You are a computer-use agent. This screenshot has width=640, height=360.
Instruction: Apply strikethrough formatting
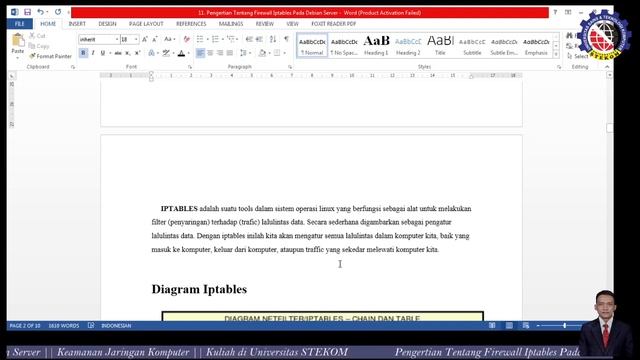pos(118,53)
